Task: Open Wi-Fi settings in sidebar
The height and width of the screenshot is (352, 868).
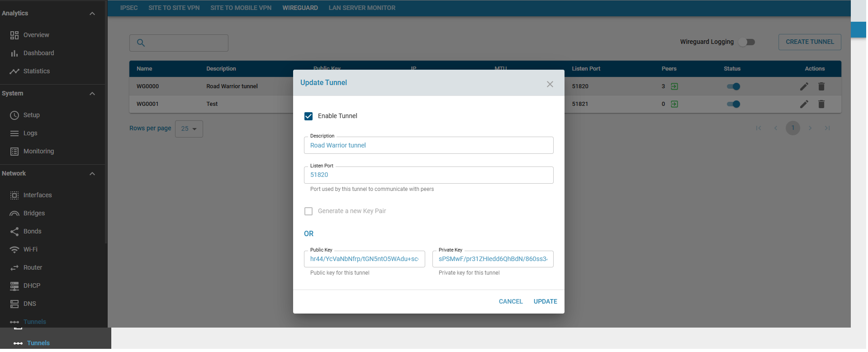Action: [x=30, y=249]
